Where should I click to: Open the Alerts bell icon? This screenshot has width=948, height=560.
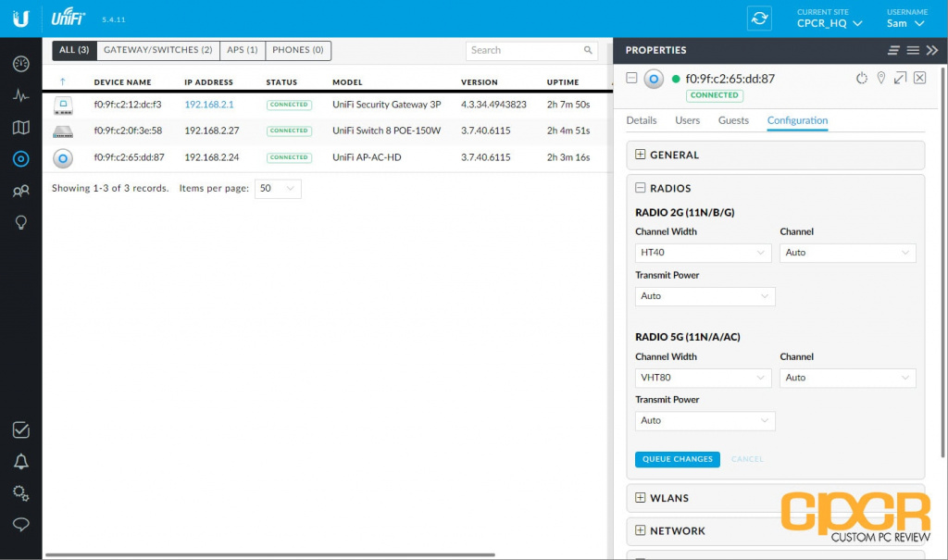(x=20, y=462)
